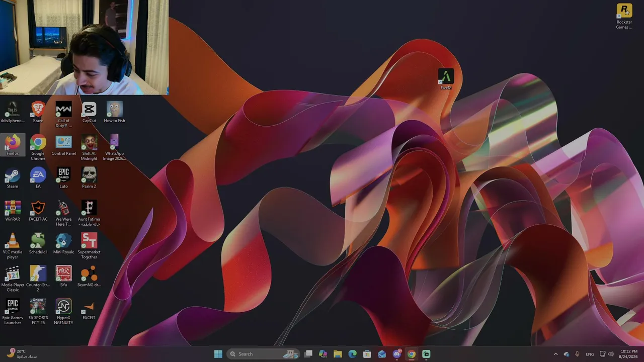Select the iblis3pheno desktop icon

(13, 113)
